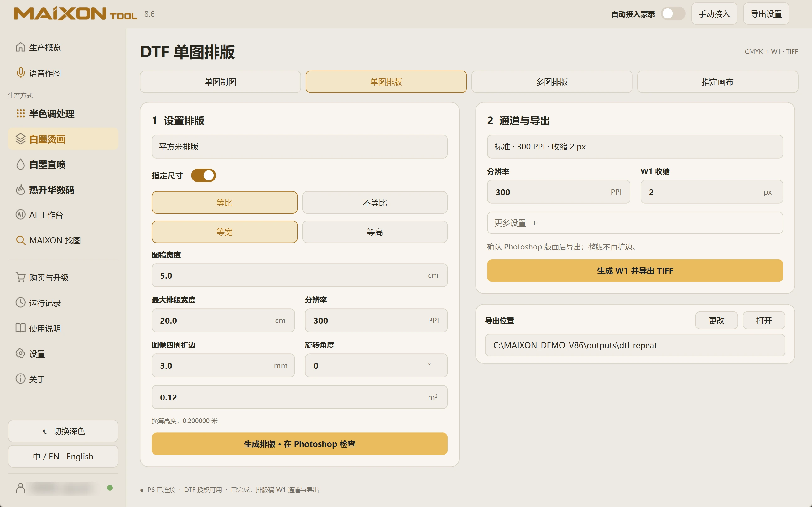Click the user account avatar icon
The image size is (812, 507).
20,488
